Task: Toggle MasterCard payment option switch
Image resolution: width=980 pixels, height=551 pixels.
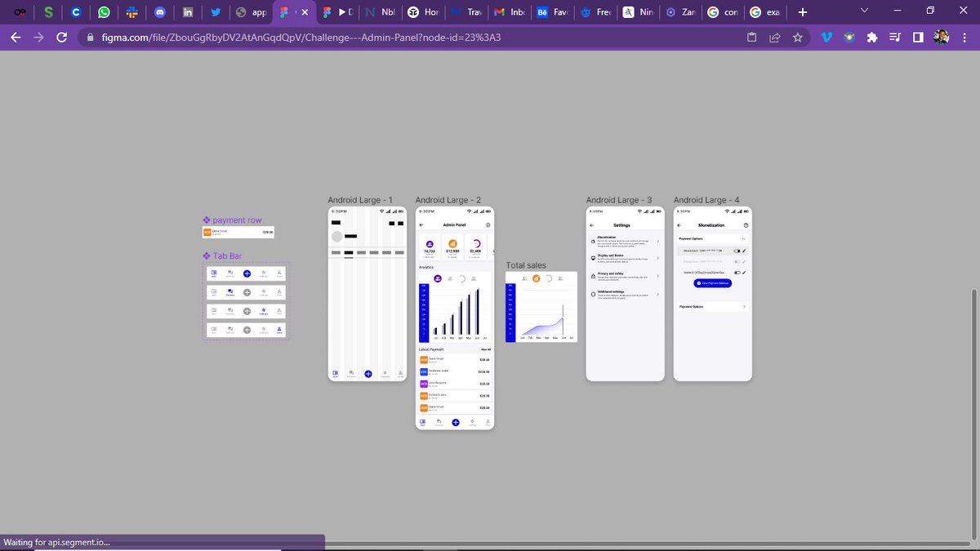Action: tap(737, 251)
